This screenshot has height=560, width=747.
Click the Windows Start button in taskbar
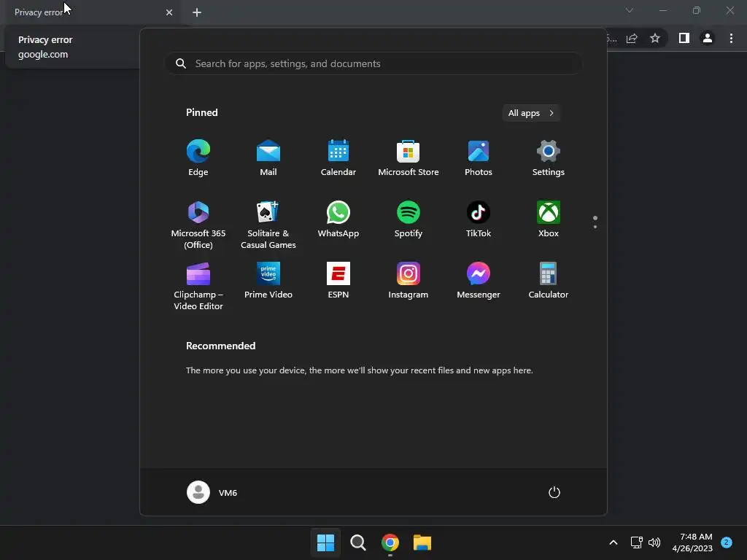pyautogui.click(x=326, y=542)
